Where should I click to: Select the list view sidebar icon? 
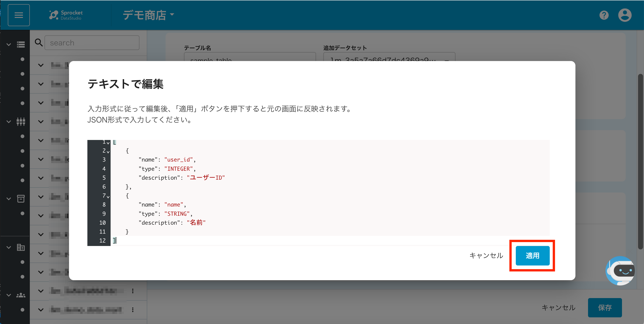pyautogui.click(x=21, y=45)
